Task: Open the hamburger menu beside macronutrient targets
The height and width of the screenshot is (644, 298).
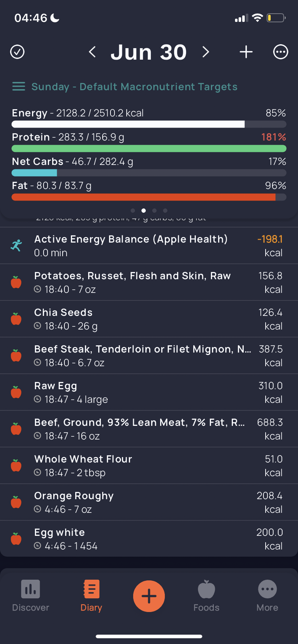Action: tap(19, 87)
